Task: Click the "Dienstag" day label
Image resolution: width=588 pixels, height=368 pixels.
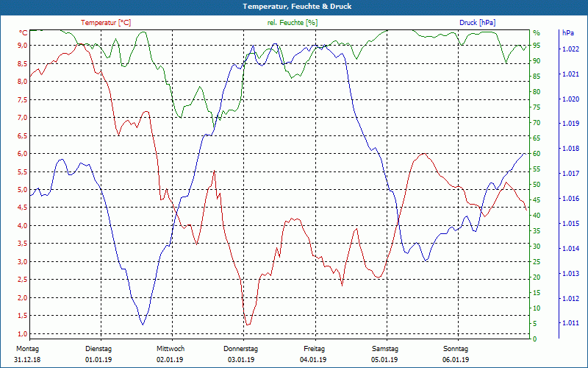Action: (98, 349)
